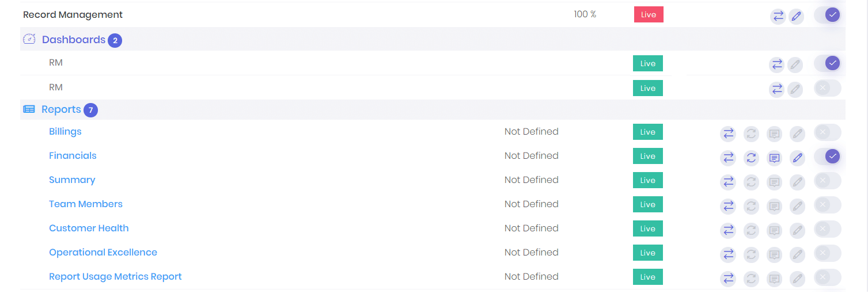Disable the Record Management toggle
This screenshot has height=305, width=868.
coord(828,15)
